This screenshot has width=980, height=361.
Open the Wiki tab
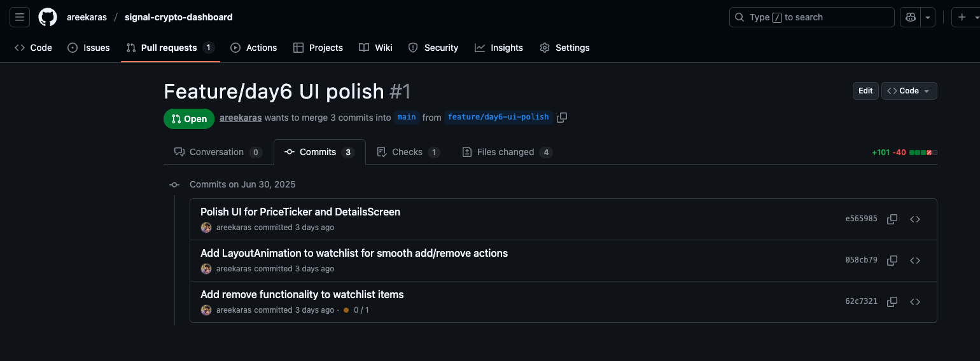[x=375, y=48]
